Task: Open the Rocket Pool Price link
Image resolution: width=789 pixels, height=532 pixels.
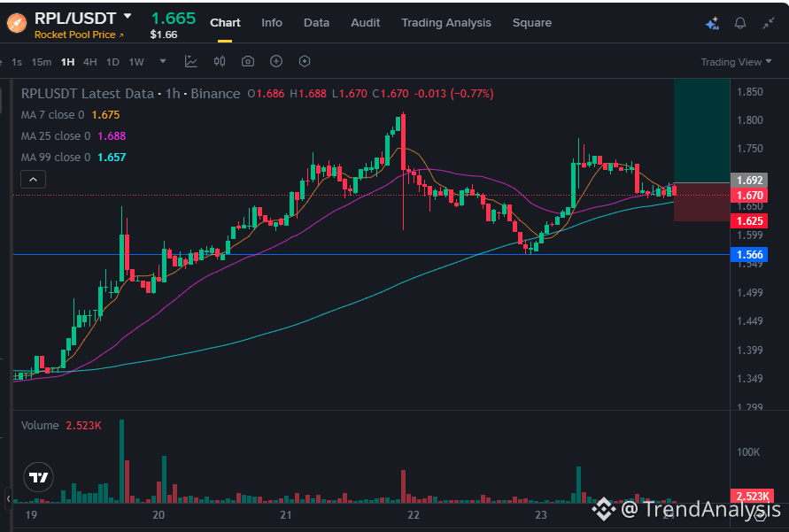Action: point(79,35)
